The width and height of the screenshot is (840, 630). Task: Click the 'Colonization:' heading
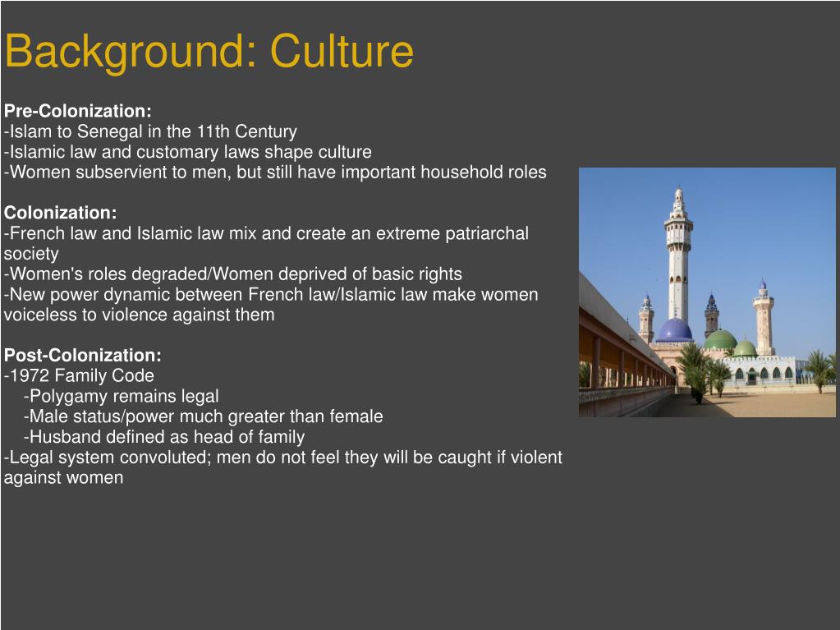(60, 213)
